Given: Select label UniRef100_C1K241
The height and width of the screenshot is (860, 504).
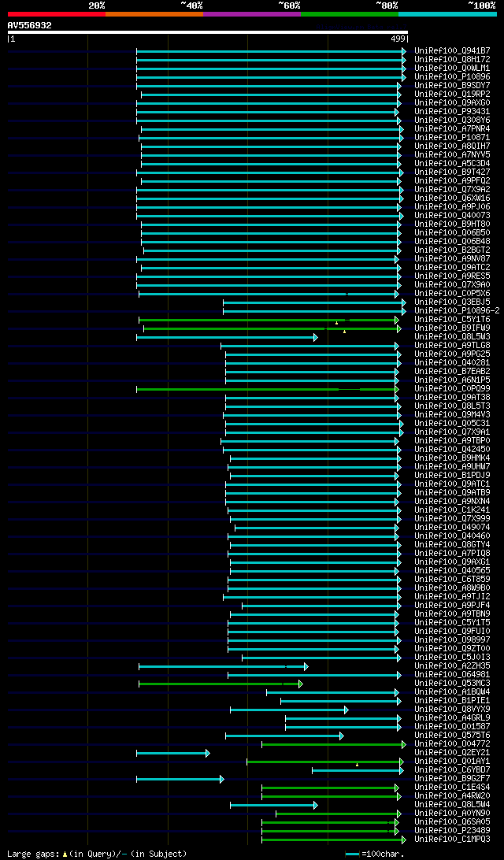Looking at the screenshot, I should pos(453,510).
